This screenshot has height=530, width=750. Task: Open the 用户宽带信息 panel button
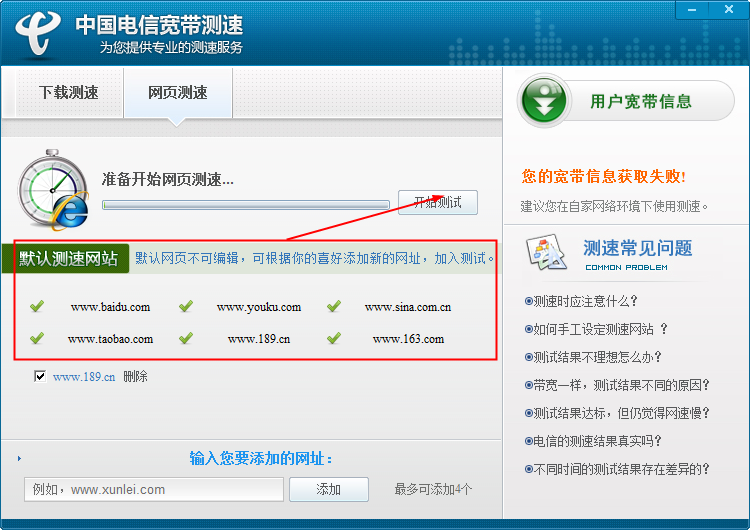pyautogui.click(x=626, y=101)
